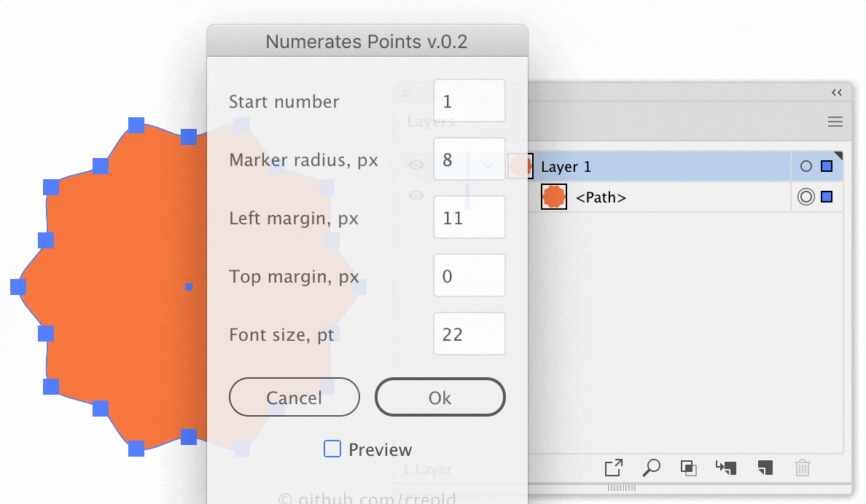Click the center point of orange shape
Screen dimensions: 866x504
coord(189,287)
